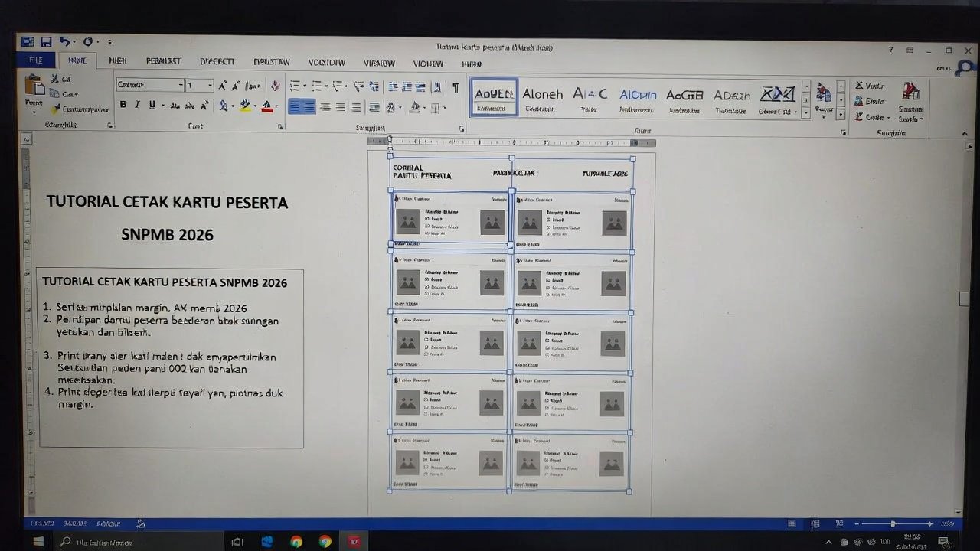Open the Select dropdown in editing group
The image size is (980, 551).
click(873, 117)
